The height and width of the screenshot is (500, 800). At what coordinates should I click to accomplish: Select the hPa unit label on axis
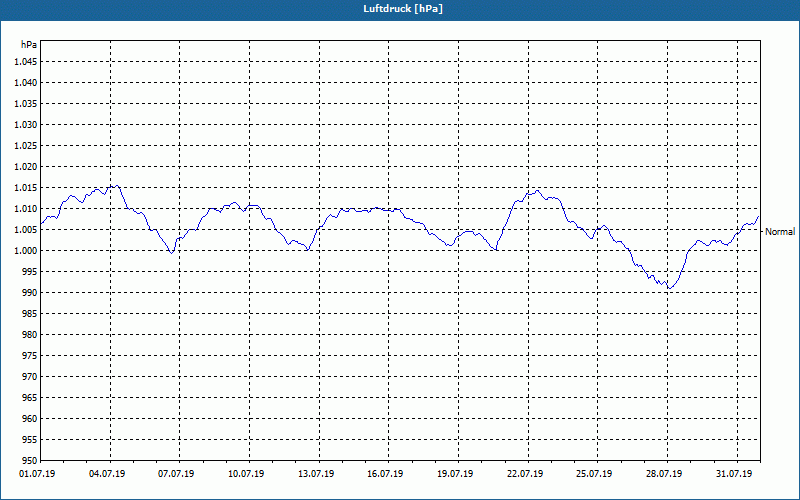point(29,45)
